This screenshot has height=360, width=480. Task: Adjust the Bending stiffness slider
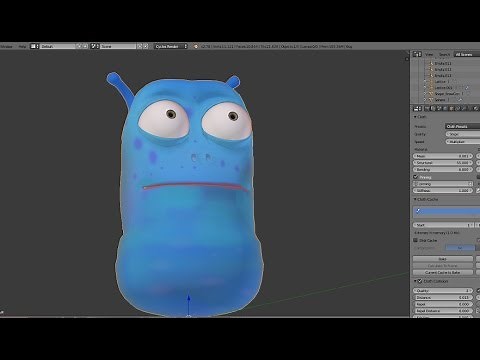443,169
